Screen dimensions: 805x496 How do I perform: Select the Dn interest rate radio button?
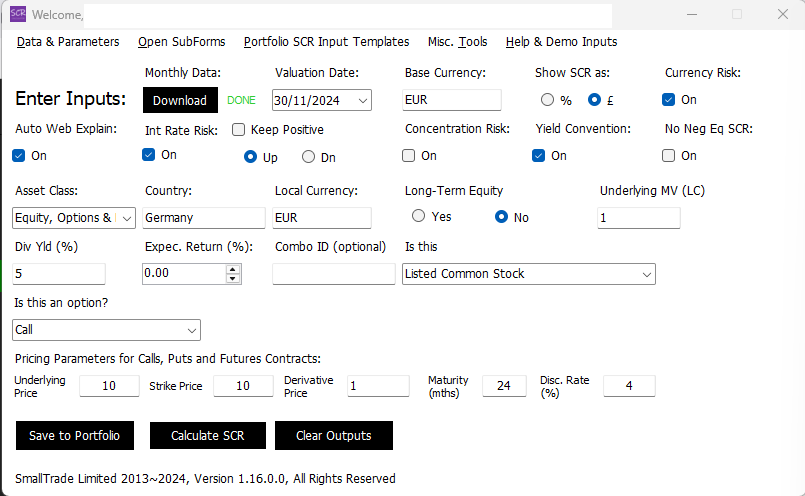pyautogui.click(x=308, y=157)
